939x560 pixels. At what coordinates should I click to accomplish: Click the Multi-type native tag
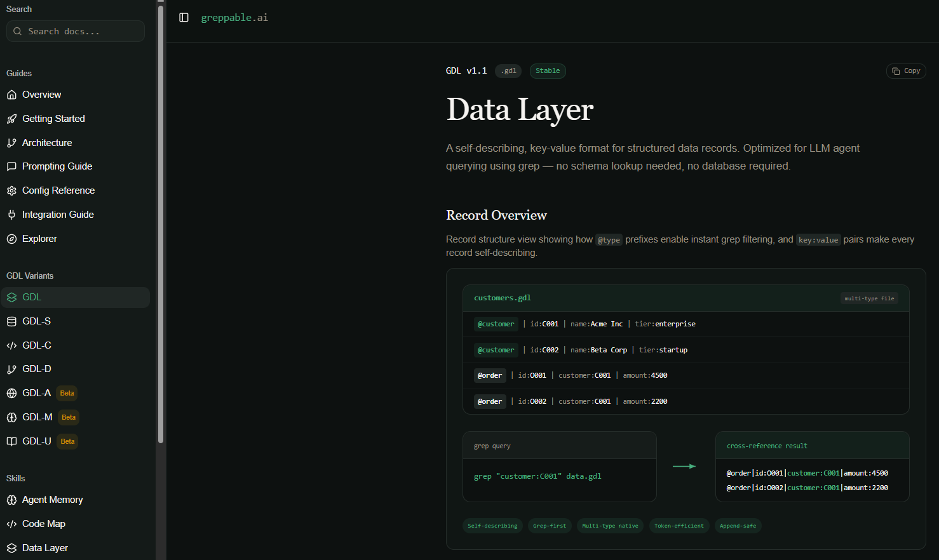(610, 526)
